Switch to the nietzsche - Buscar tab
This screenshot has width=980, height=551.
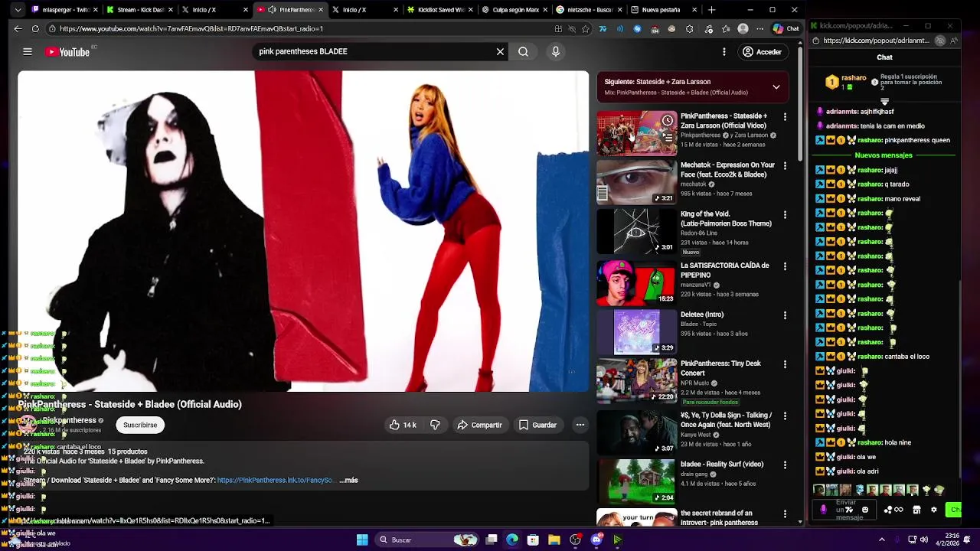click(589, 10)
